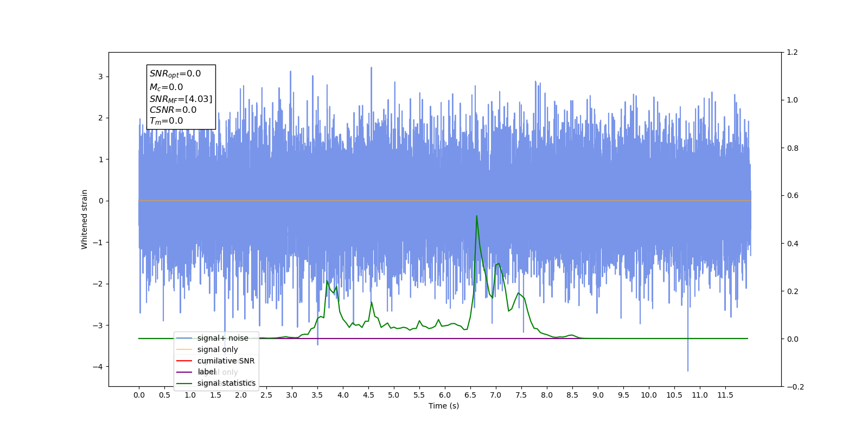Click the x-axis tick label 9.5

point(623,395)
